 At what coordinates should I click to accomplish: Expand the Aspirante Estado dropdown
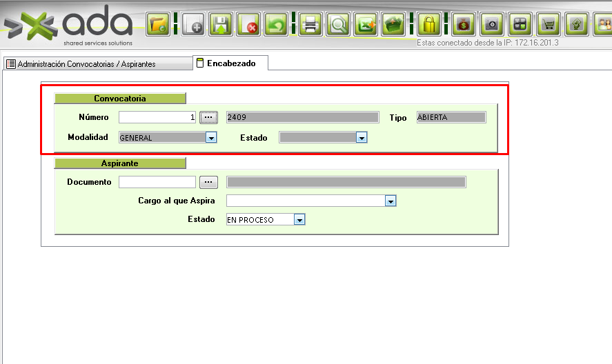point(299,220)
